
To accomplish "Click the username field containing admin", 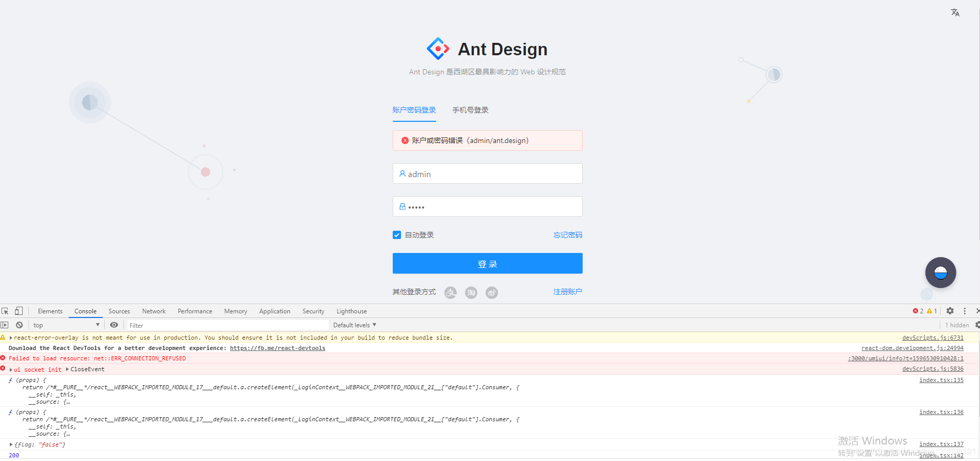I will (x=487, y=173).
